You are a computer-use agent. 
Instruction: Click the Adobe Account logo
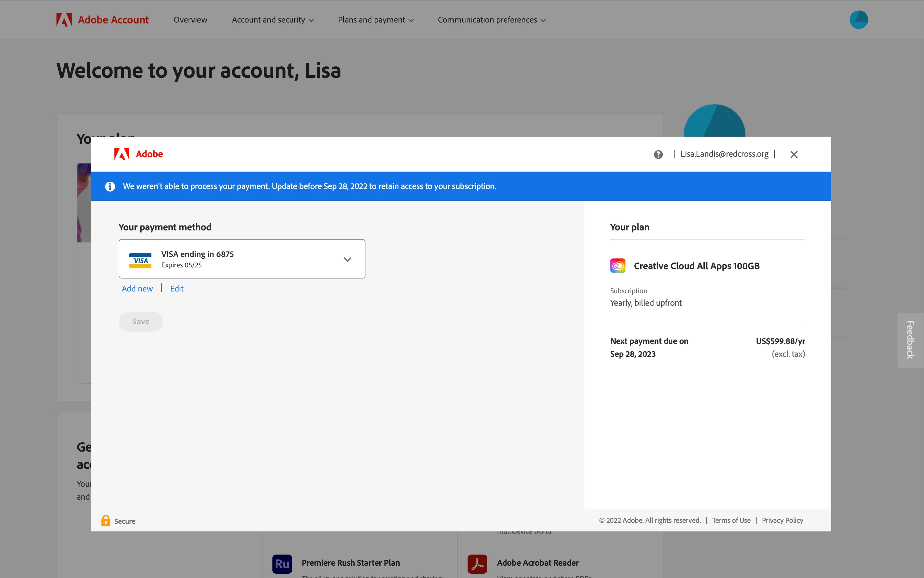pos(102,20)
